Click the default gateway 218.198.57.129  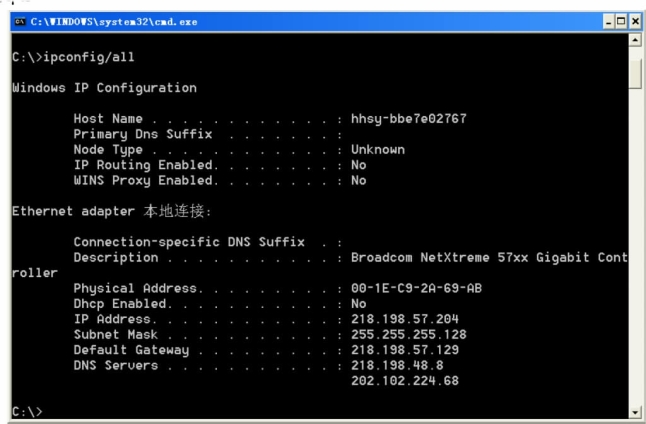[x=405, y=350]
